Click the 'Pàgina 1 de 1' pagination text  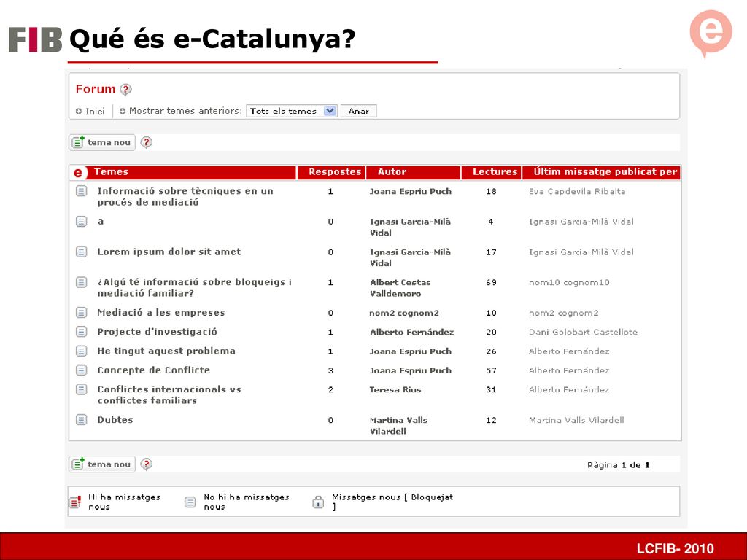pyautogui.click(x=619, y=465)
